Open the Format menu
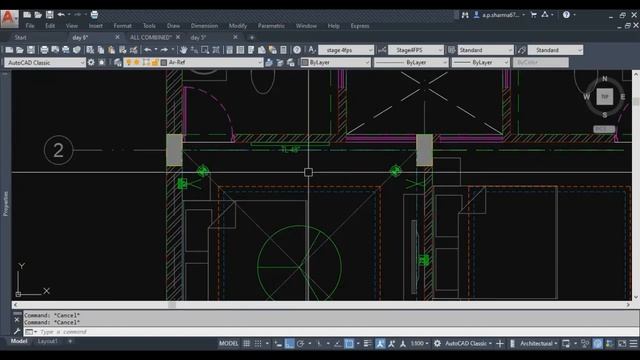Image resolution: width=640 pixels, height=360 pixels. pos(122,26)
